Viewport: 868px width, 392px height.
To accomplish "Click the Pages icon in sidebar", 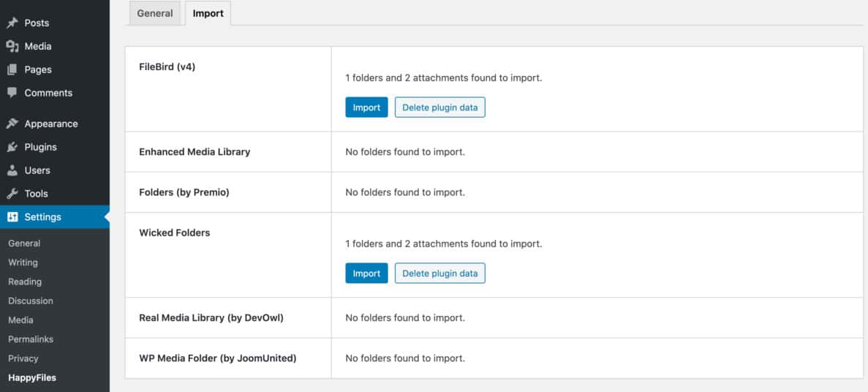I will point(12,69).
